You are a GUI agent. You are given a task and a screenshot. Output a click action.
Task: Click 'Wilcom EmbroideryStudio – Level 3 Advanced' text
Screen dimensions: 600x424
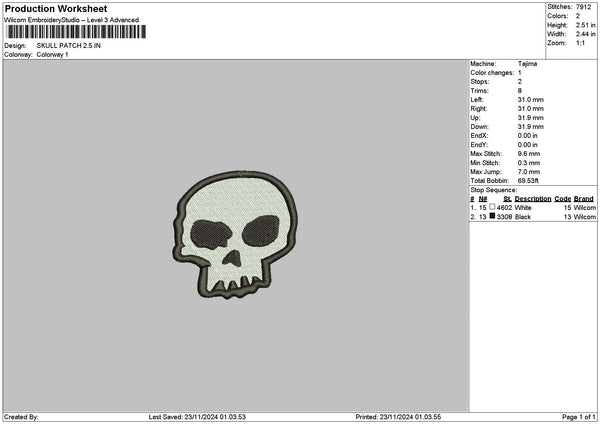point(72,20)
